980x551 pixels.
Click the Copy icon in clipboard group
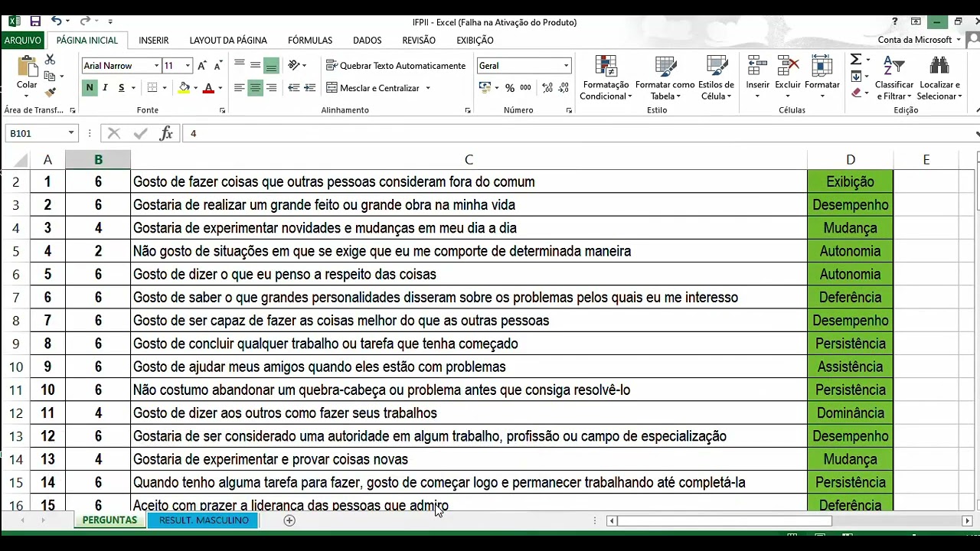(x=51, y=76)
